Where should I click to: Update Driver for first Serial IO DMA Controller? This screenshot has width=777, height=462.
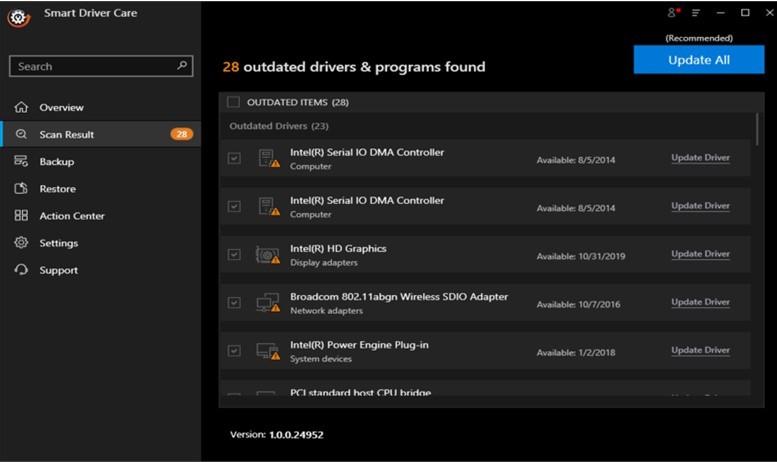click(x=700, y=158)
